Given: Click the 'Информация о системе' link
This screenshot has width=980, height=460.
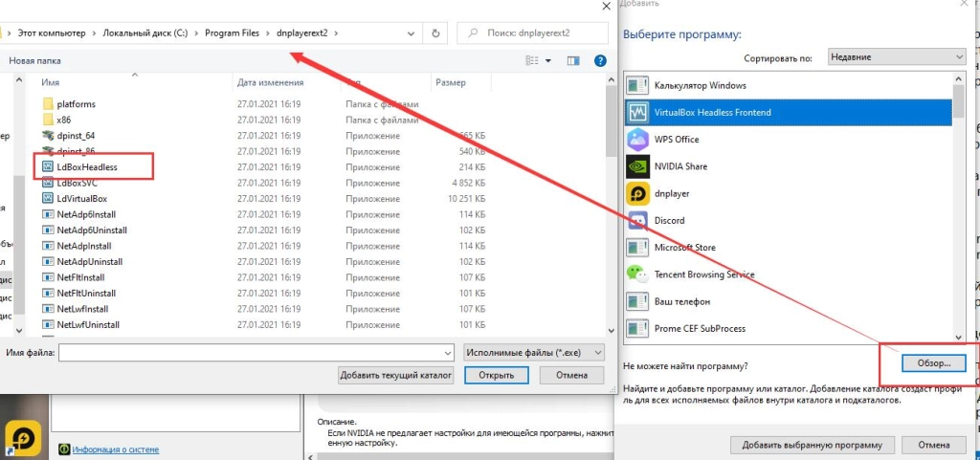Looking at the screenshot, I should click(115, 449).
